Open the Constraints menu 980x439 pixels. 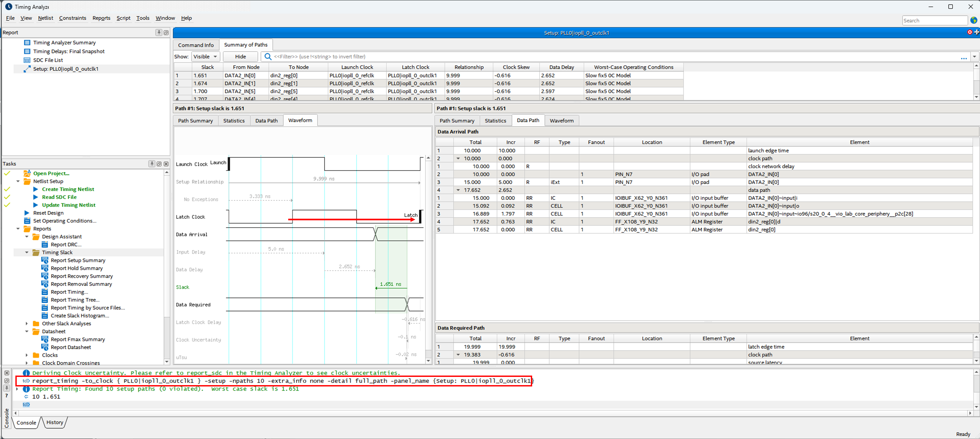tap(72, 18)
